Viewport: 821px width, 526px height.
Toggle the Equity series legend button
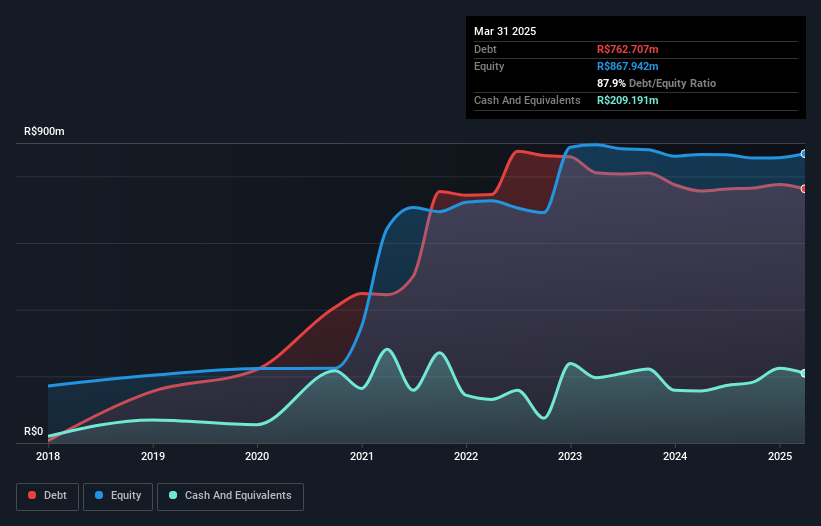click(x=118, y=496)
